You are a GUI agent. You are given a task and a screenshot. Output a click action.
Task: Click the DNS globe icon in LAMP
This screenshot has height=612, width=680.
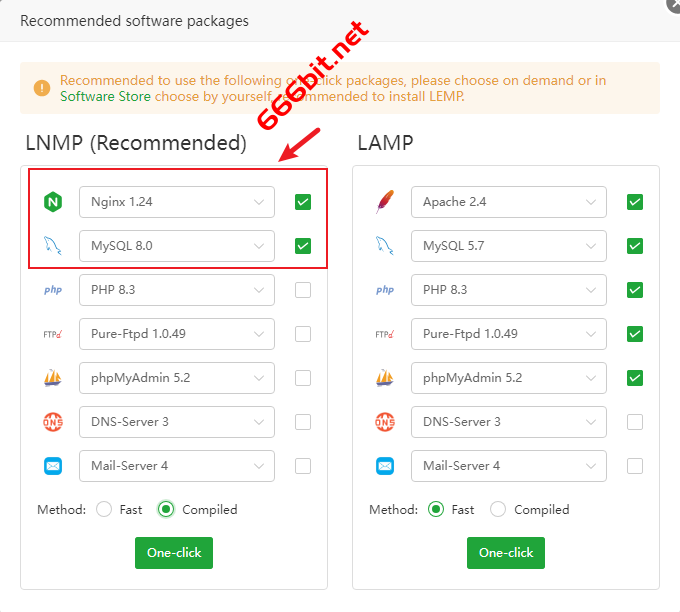[385, 422]
